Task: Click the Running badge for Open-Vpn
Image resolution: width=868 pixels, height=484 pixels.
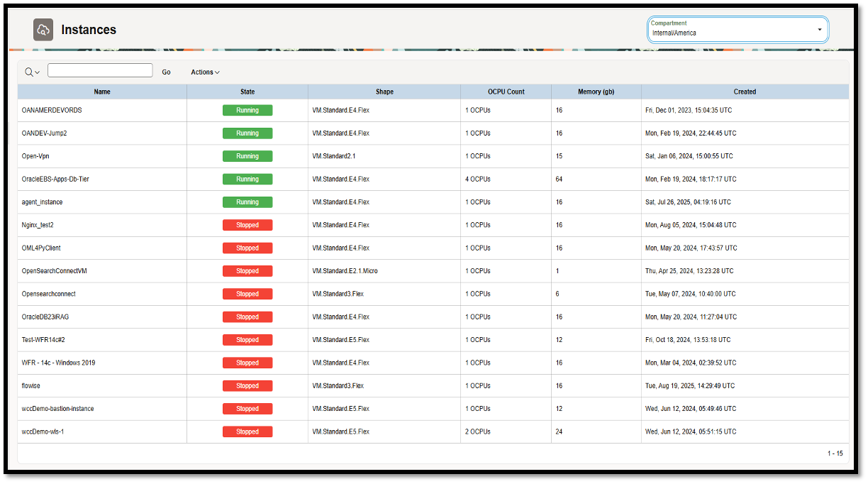Action: point(247,155)
